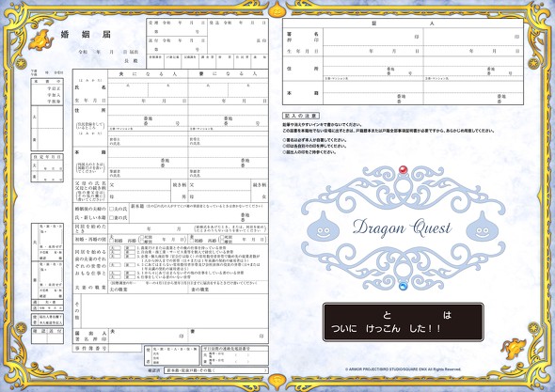Click the second witness 生年月日 field
The height and width of the screenshot is (392, 555).
(473, 51)
